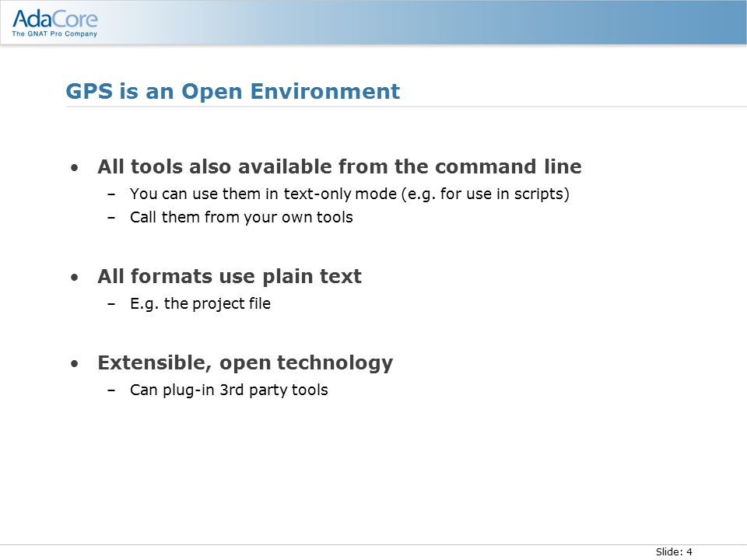Click 'E.g. the project file' line

pyautogui.click(x=200, y=304)
